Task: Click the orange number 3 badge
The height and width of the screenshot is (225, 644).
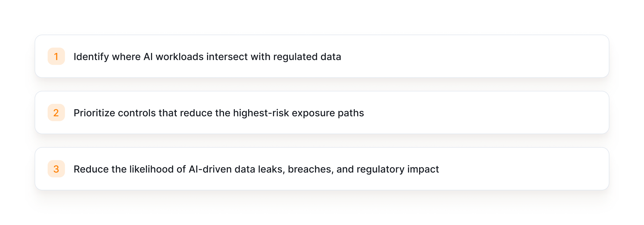Action: pos(56,169)
